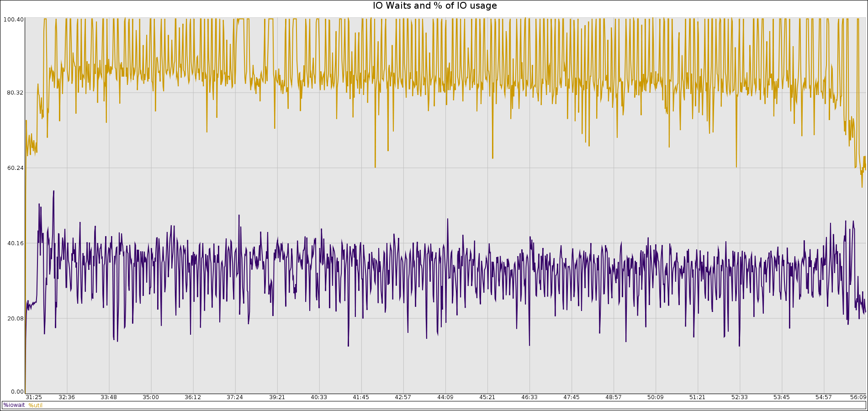Click the x-axis time label 35:00

click(x=151, y=397)
